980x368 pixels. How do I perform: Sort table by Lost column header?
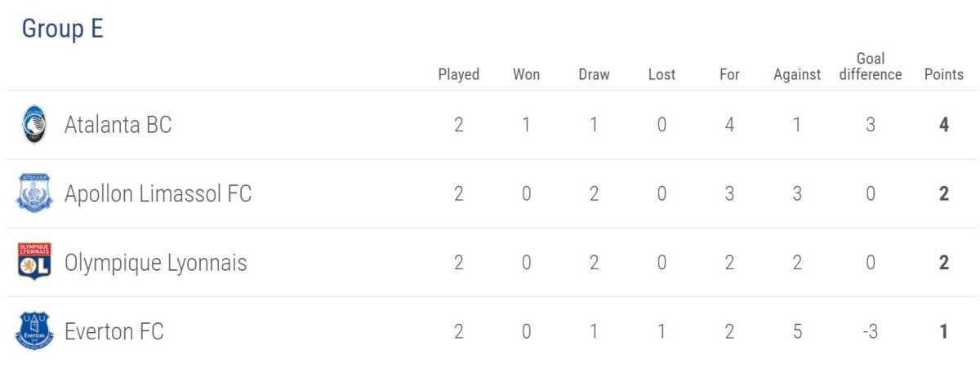coord(661,74)
